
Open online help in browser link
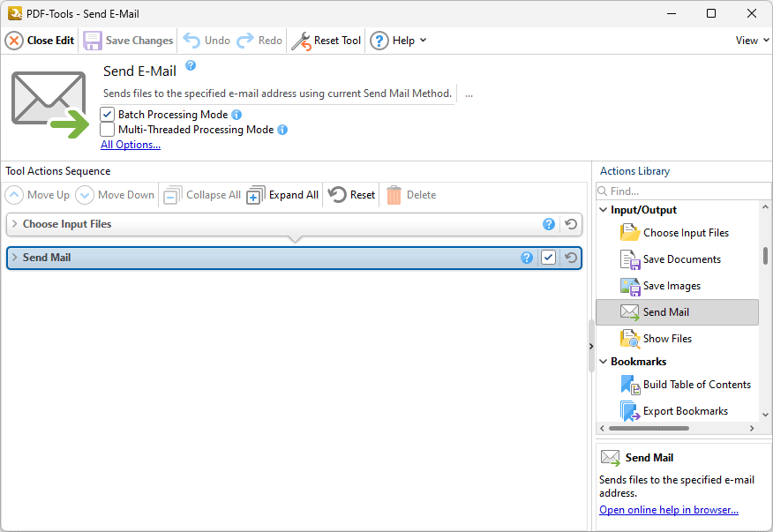[669, 510]
